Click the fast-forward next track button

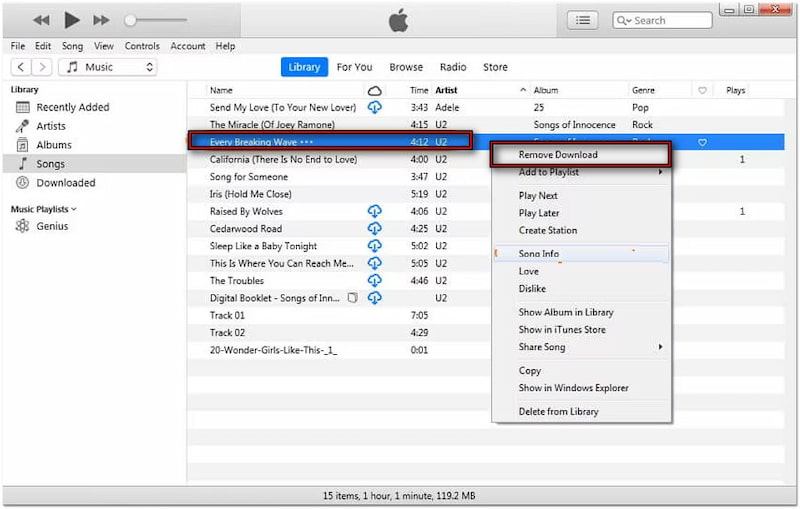[101, 20]
